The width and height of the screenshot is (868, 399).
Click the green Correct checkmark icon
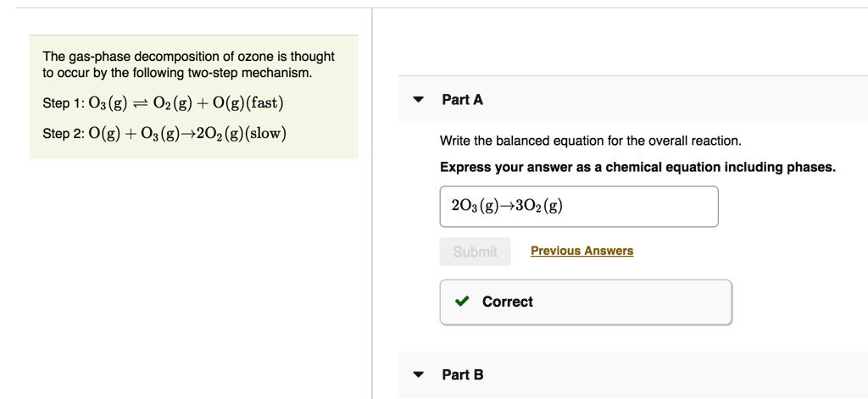(x=461, y=302)
